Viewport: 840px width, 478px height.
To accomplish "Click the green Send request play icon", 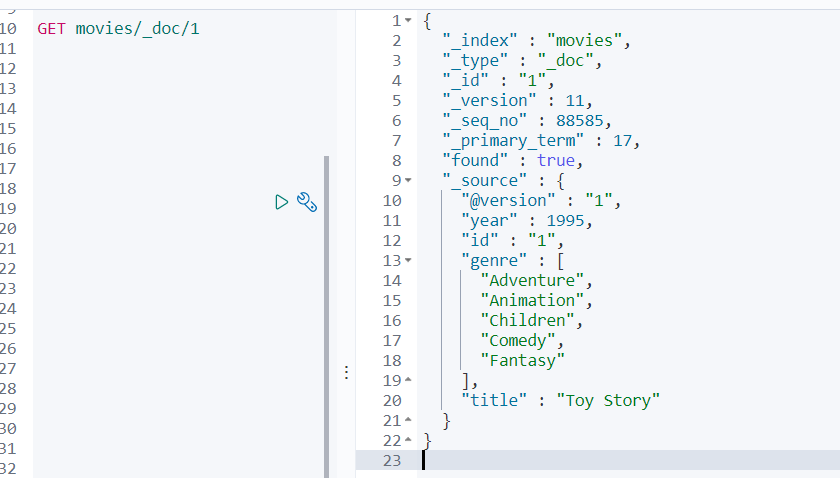I will pyautogui.click(x=282, y=203).
